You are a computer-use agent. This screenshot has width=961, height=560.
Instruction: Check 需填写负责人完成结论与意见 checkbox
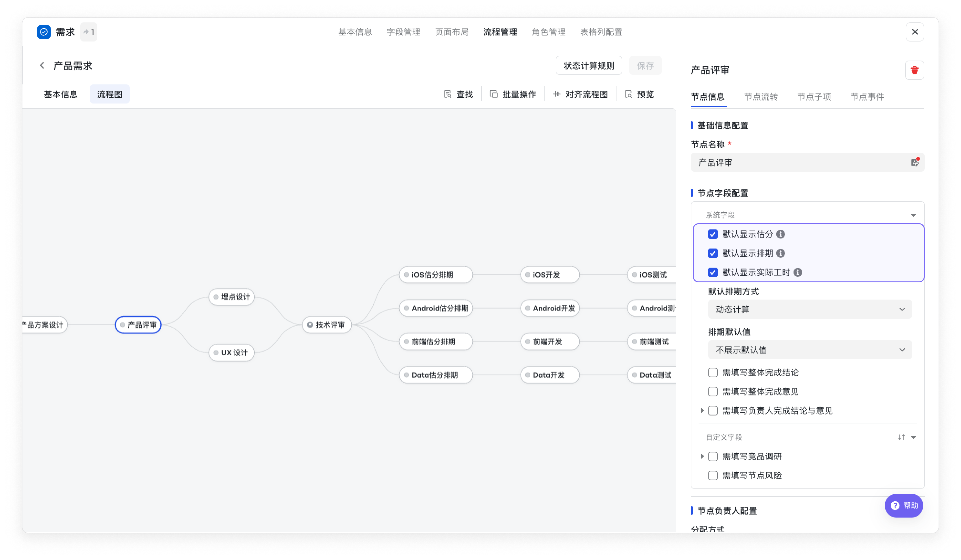tap(712, 410)
